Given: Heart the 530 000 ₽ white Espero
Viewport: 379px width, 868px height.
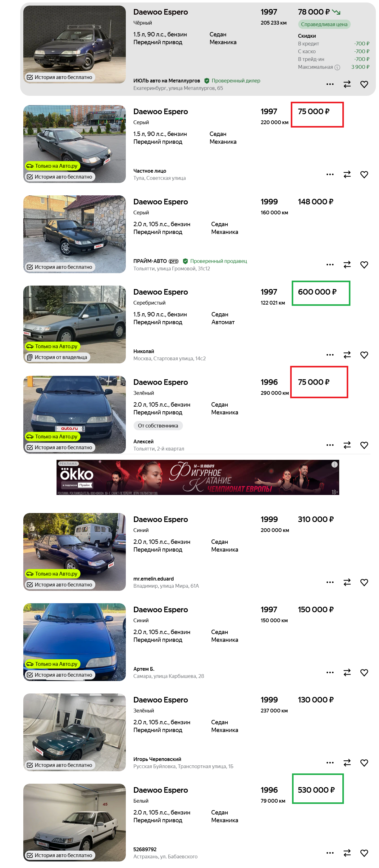Looking at the screenshot, I should (x=364, y=853).
